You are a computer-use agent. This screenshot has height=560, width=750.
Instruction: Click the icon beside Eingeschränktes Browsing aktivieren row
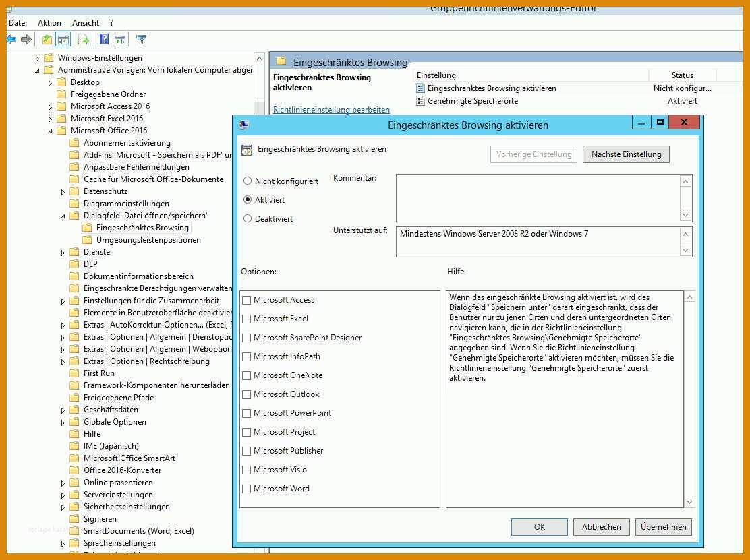[x=420, y=88]
